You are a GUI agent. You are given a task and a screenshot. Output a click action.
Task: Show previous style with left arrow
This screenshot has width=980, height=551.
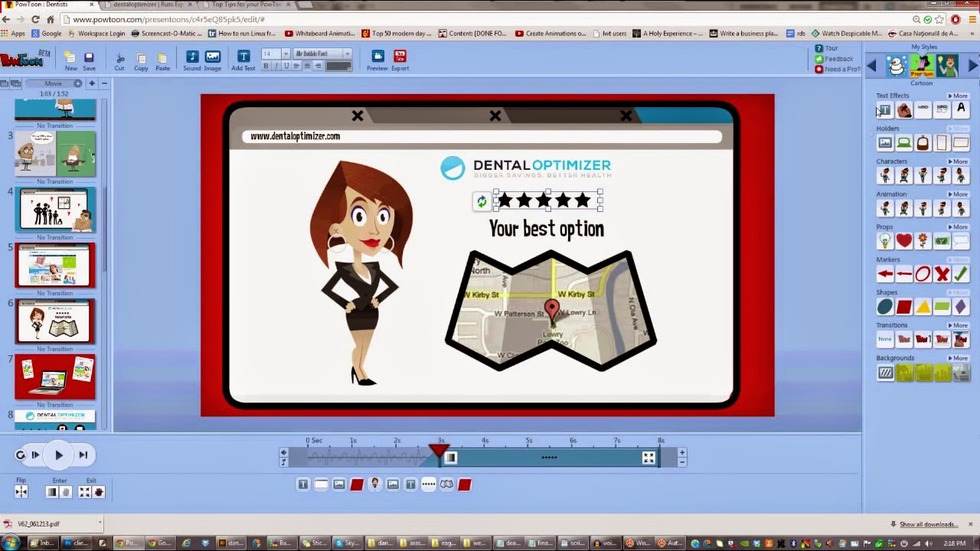pos(872,67)
